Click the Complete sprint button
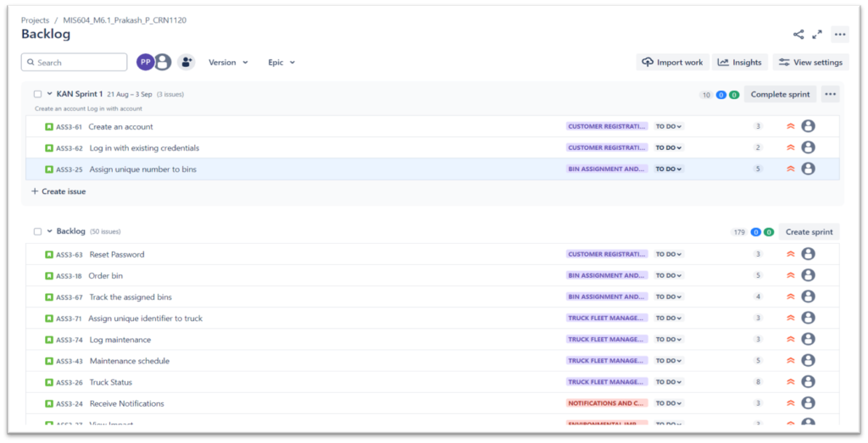 (780, 94)
